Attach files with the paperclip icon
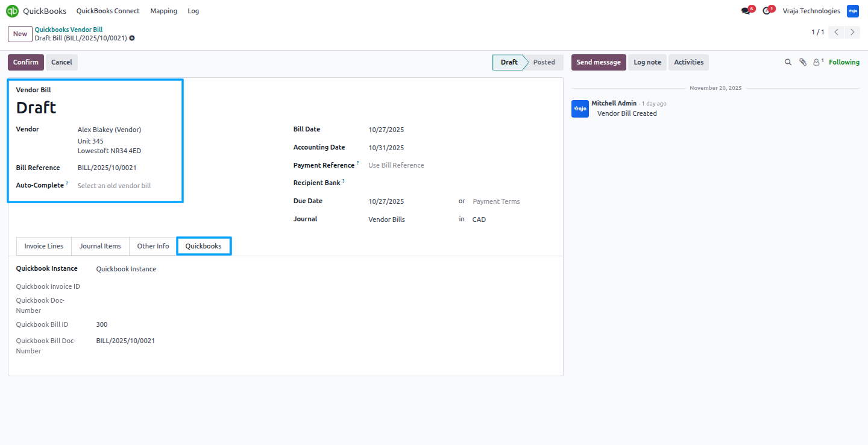This screenshot has height=445, width=868. coord(803,62)
